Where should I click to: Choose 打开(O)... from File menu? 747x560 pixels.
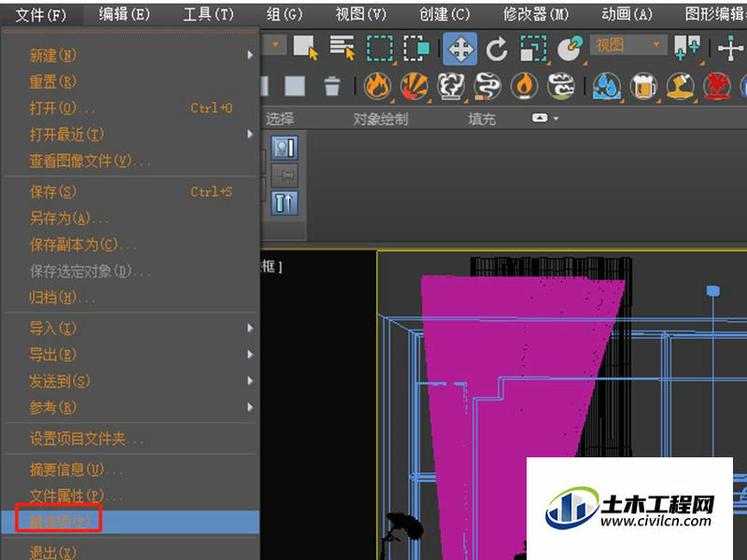(x=131, y=108)
